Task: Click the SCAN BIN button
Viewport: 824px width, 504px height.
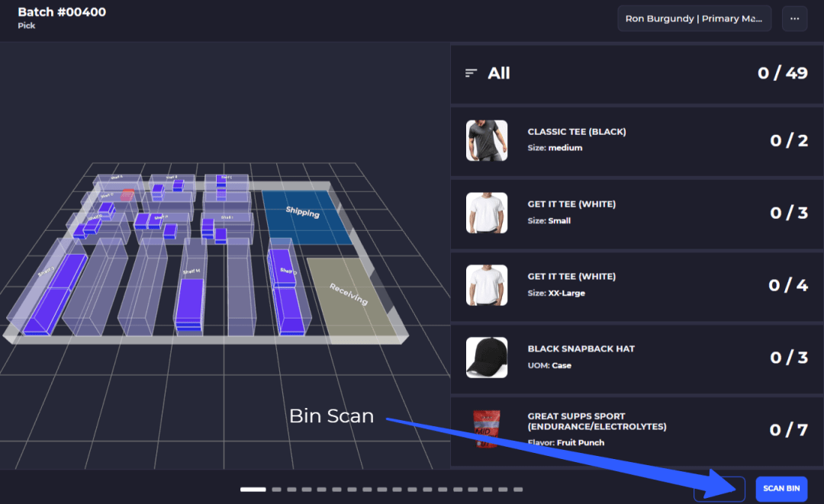Action: point(781,489)
